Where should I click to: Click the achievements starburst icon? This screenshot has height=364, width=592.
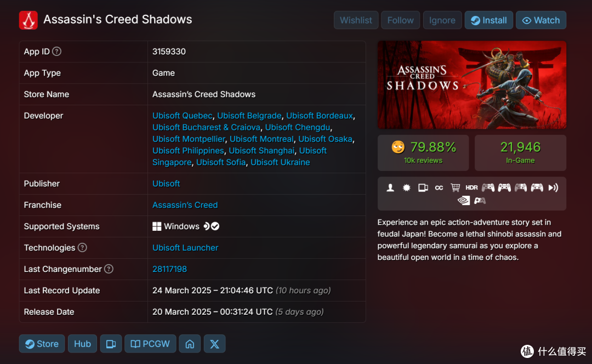click(407, 187)
